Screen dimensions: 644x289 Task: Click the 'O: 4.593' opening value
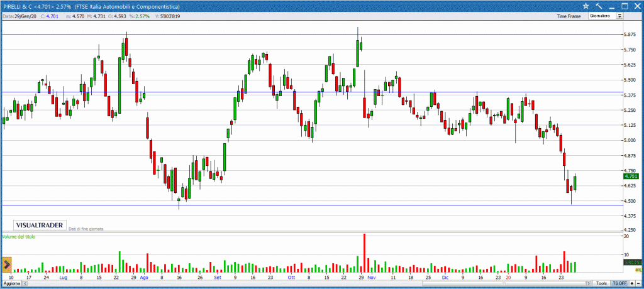pos(116,16)
